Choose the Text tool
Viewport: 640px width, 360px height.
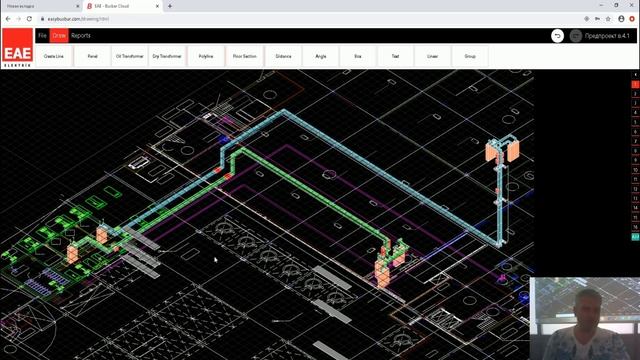[395, 56]
